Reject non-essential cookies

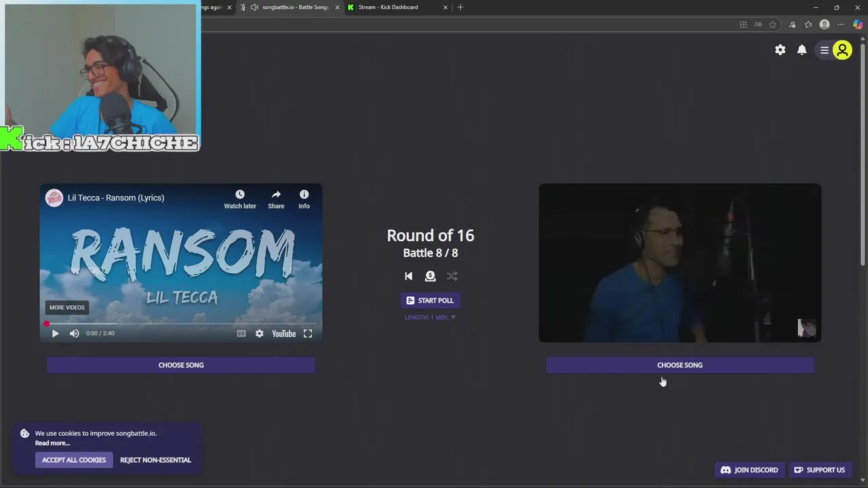coord(155,460)
